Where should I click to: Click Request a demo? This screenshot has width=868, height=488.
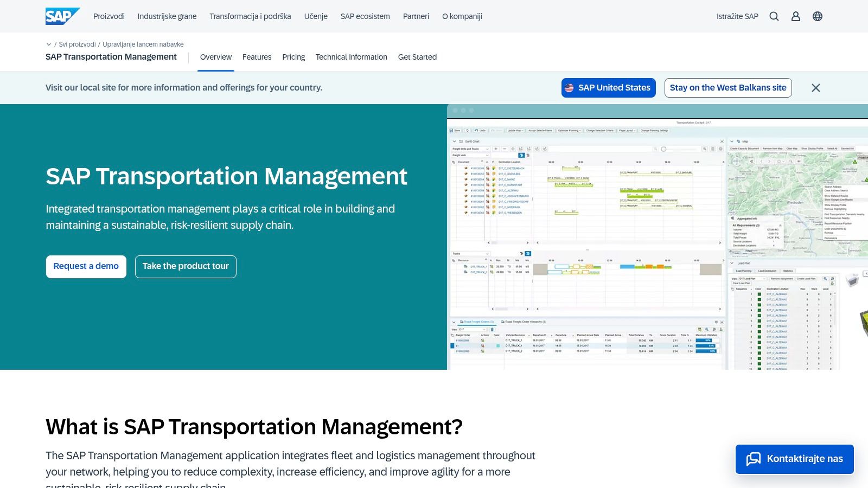[86, 266]
